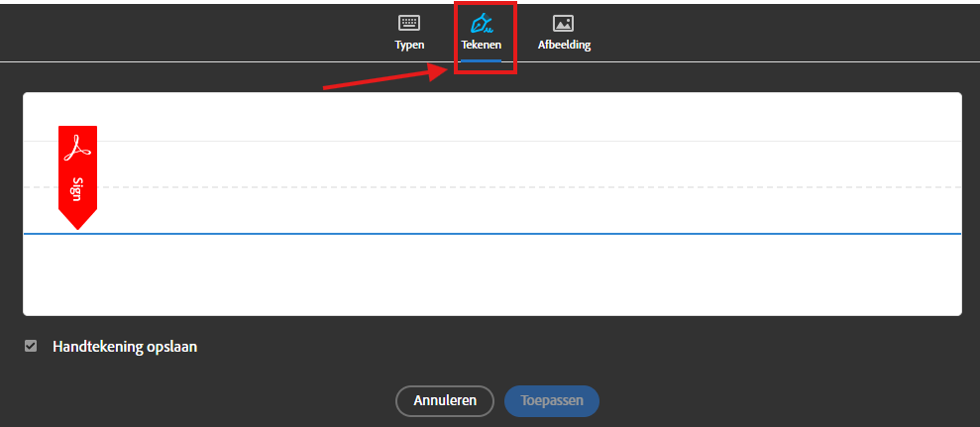The image size is (980, 427).
Task: Select the keyboard icon above Typen
Action: click(409, 23)
